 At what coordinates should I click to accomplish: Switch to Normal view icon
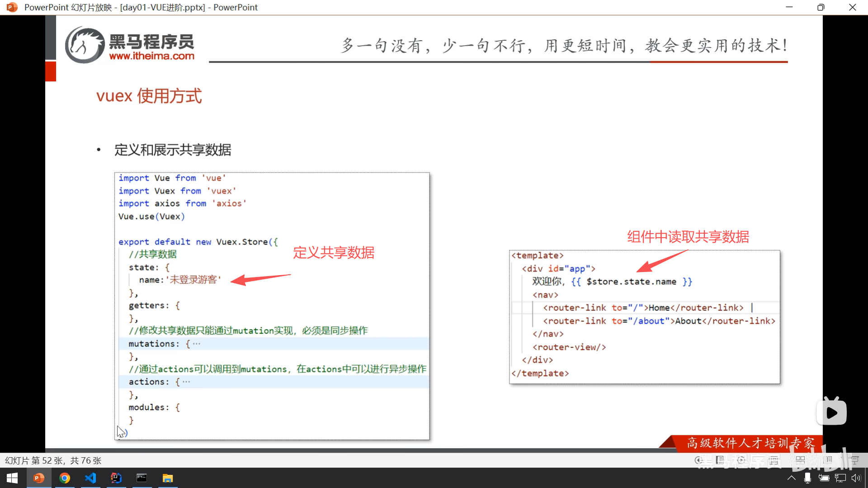774,460
